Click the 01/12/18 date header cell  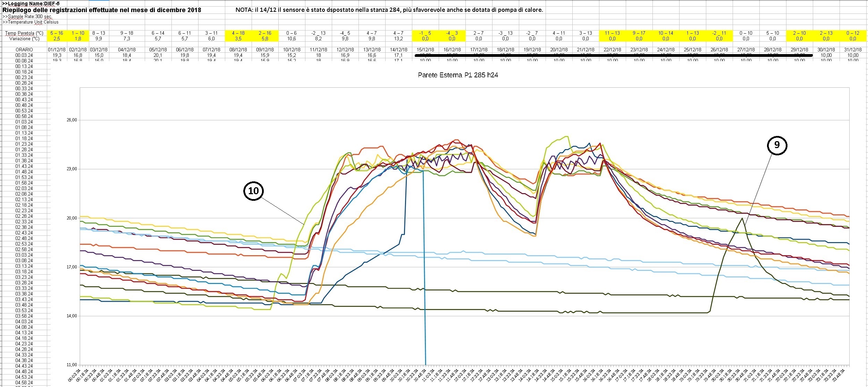(57, 50)
